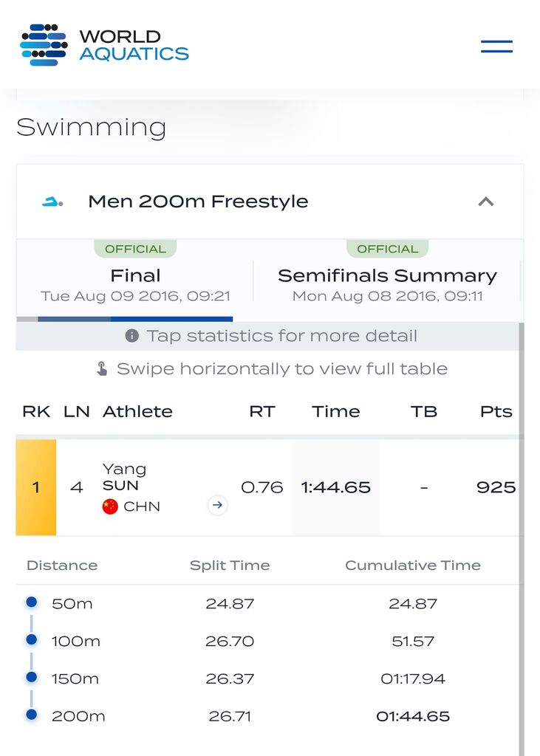Click the blue tab indicator progress bar
The width and height of the screenshot is (540, 756).
pos(135,319)
